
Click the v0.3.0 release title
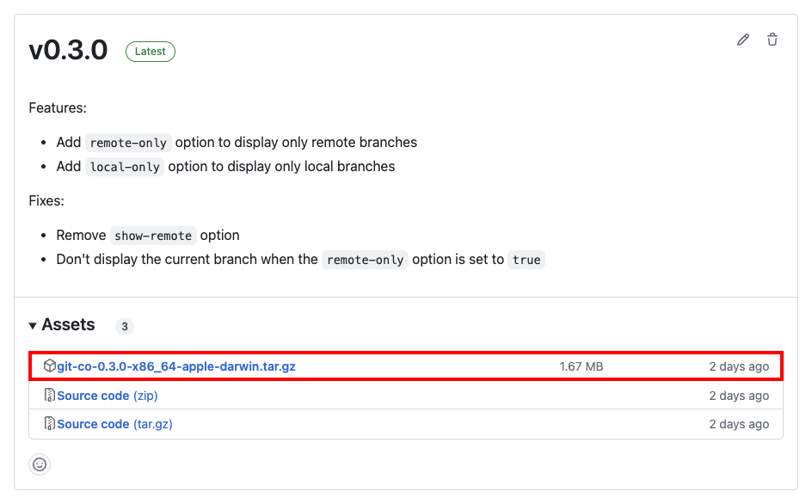tap(68, 51)
